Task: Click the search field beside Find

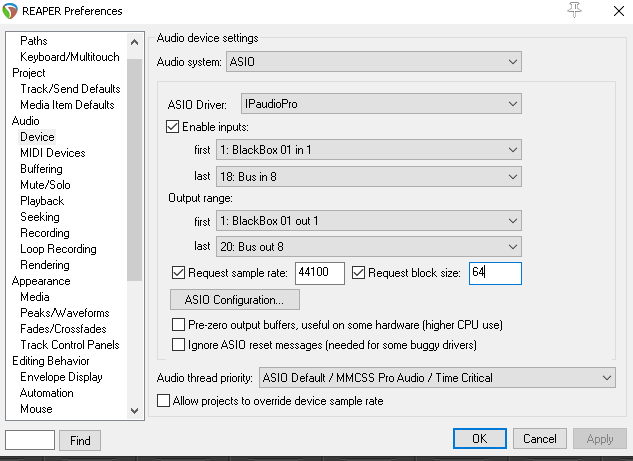Action: 30,440
